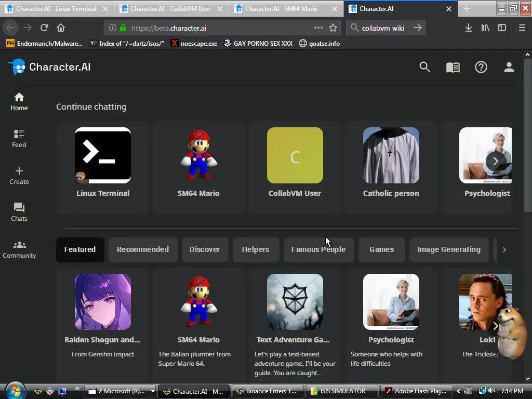The height and width of the screenshot is (399, 532).
Task: Click the collabvm wiki search field
Action: click(385, 28)
